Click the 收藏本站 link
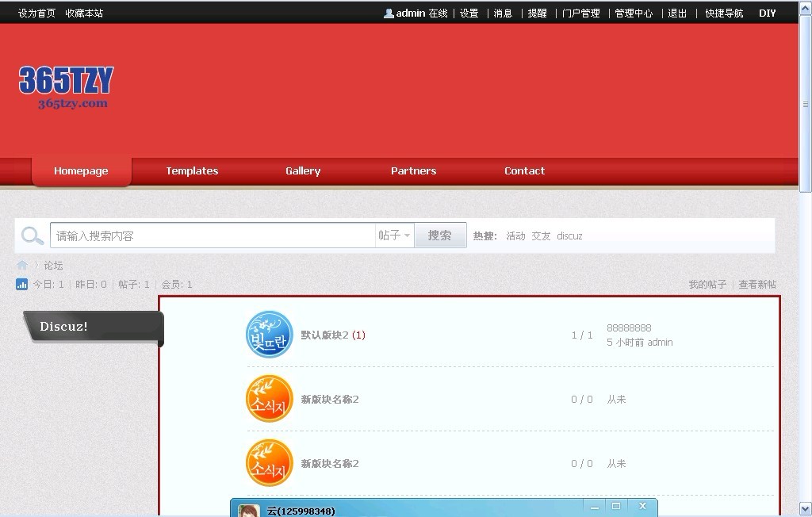The image size is (812, 517). [84, 13]
